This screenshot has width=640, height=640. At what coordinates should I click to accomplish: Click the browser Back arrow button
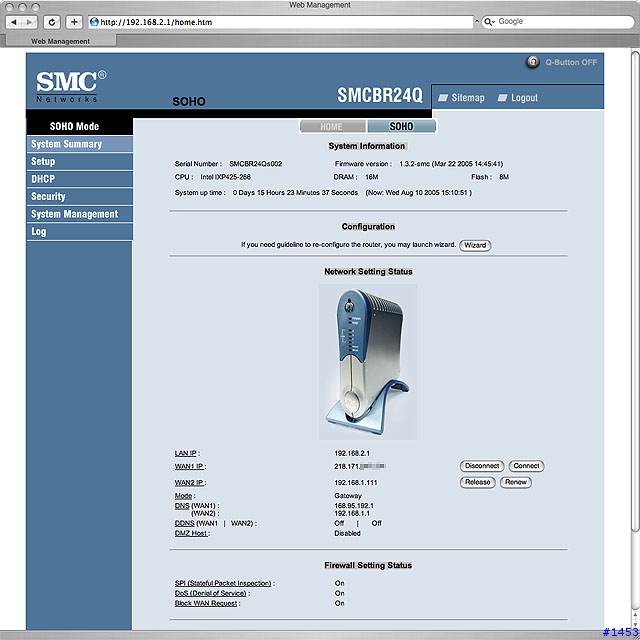point(14,22)
